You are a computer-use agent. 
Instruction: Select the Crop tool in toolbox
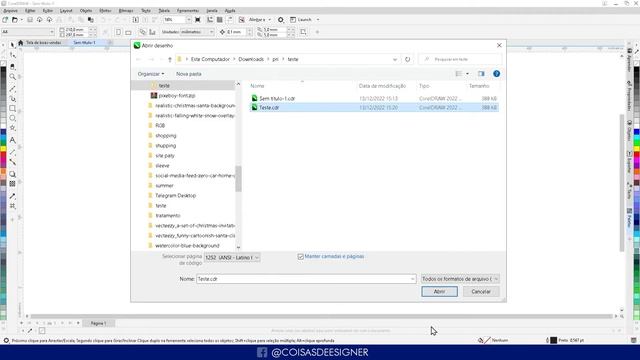point(13,66)
